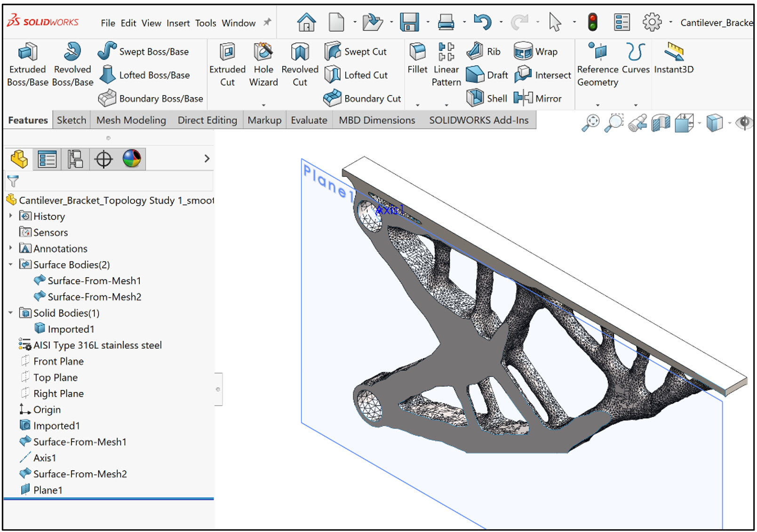Screen dimensions: 757x532
Task: Switch to the Evaluate tab
Action: (x=309, y=120)
